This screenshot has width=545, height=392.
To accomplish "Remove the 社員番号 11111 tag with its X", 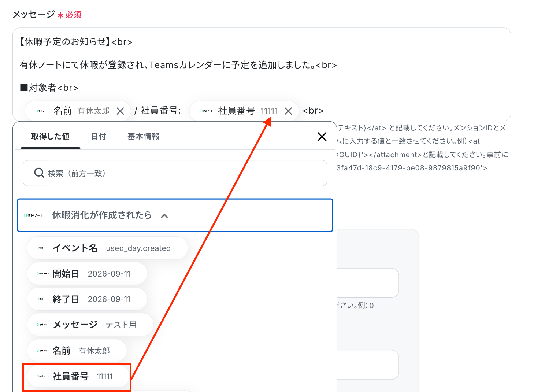I will click(x=288, y=111).
